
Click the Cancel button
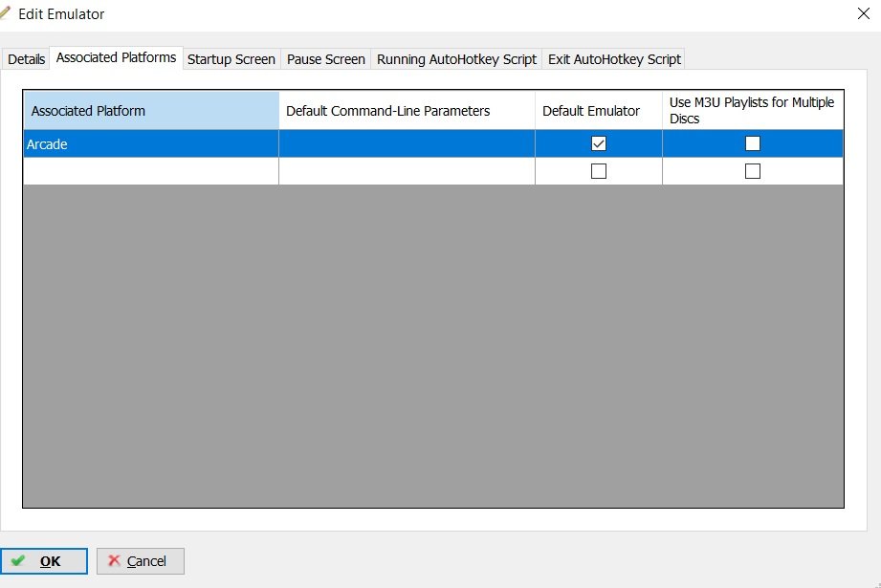141,561
